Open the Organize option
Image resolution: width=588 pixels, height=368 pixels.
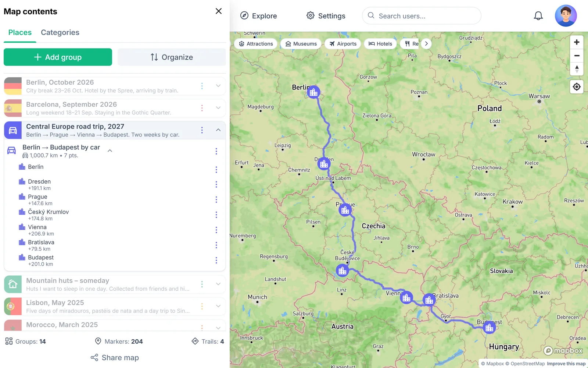172,57
